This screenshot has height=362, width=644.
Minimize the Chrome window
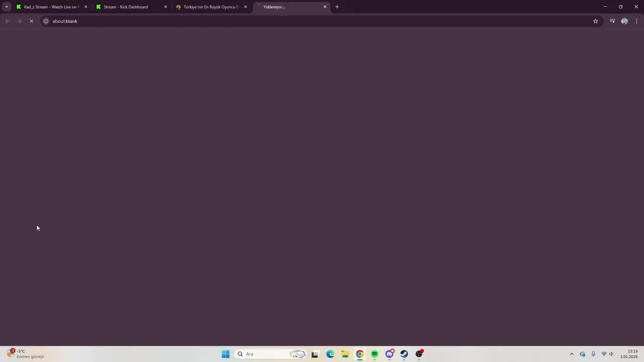coord(605,7)
